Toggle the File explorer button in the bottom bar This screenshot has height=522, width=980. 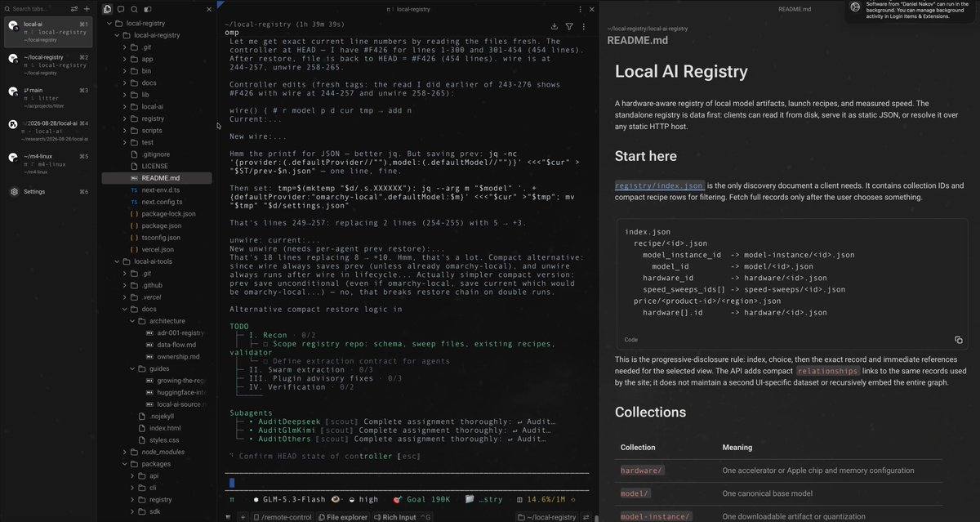343,517
